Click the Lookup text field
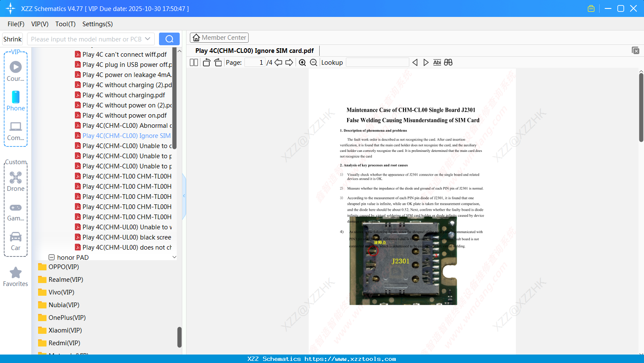Screen dimensions: 644x363 [x=377, y=63]
